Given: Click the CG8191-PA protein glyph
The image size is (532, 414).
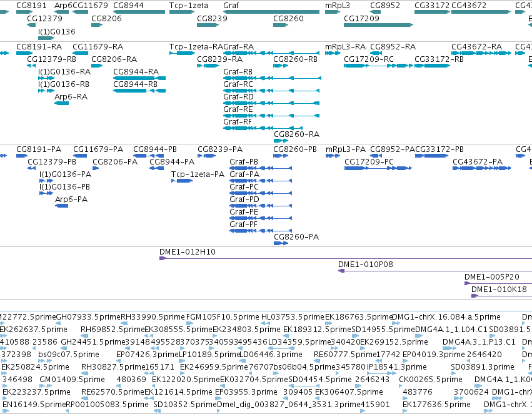Looking at the screenshot, I should point(22,156).
